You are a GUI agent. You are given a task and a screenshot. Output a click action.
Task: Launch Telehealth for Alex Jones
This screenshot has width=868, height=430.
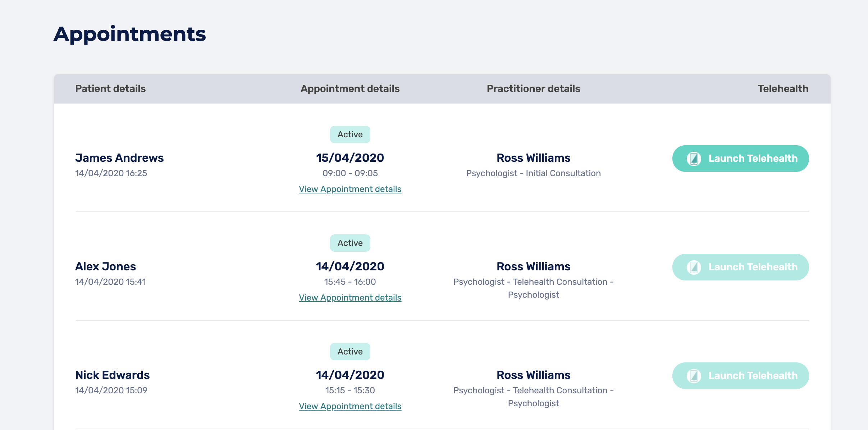click(740, 267)
